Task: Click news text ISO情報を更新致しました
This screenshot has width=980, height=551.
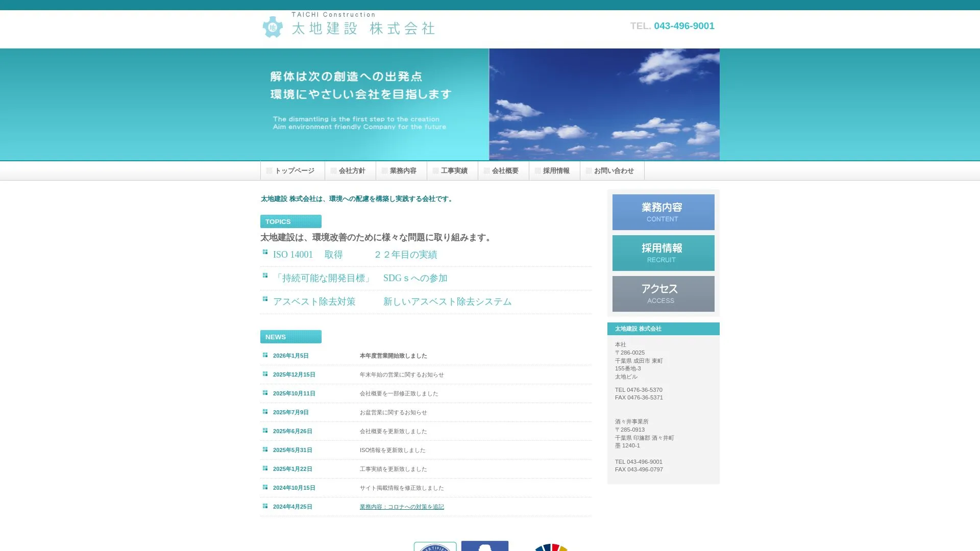Action: (x=393, y=450)
